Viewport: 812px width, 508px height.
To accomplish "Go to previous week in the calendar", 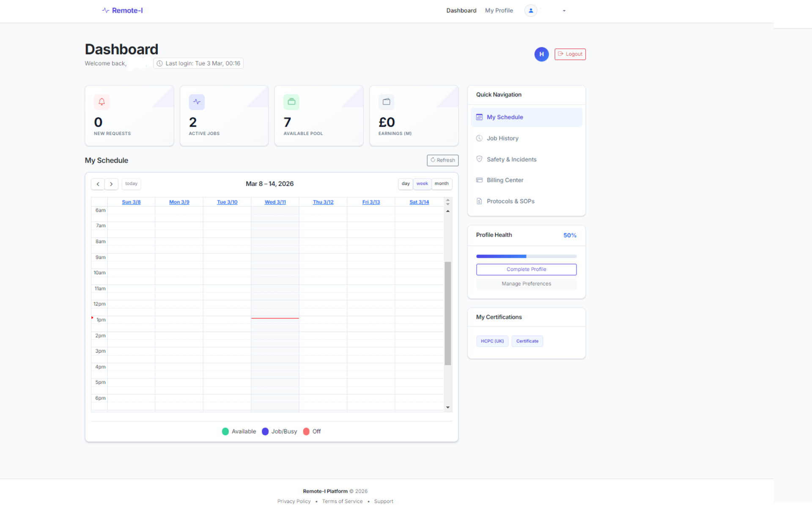I will pos(98,184).
